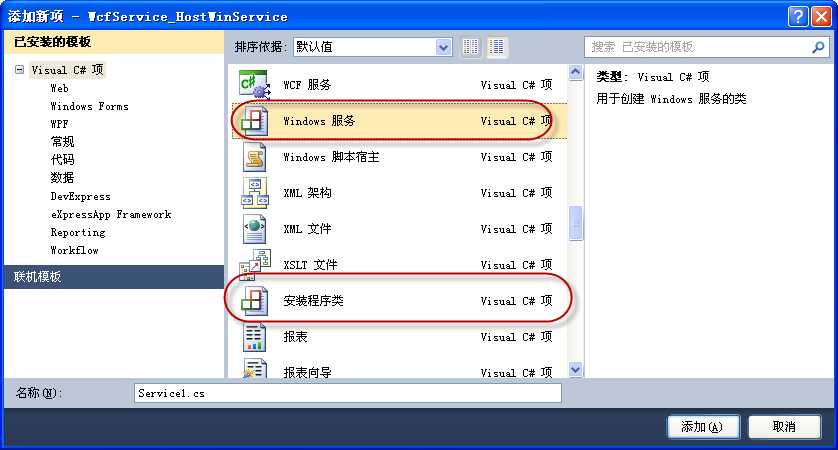Choose the 安装程序类 template icon

254,300
